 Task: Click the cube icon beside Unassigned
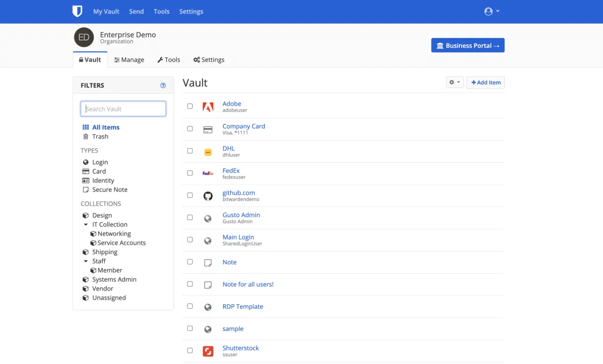click(85, 298)
